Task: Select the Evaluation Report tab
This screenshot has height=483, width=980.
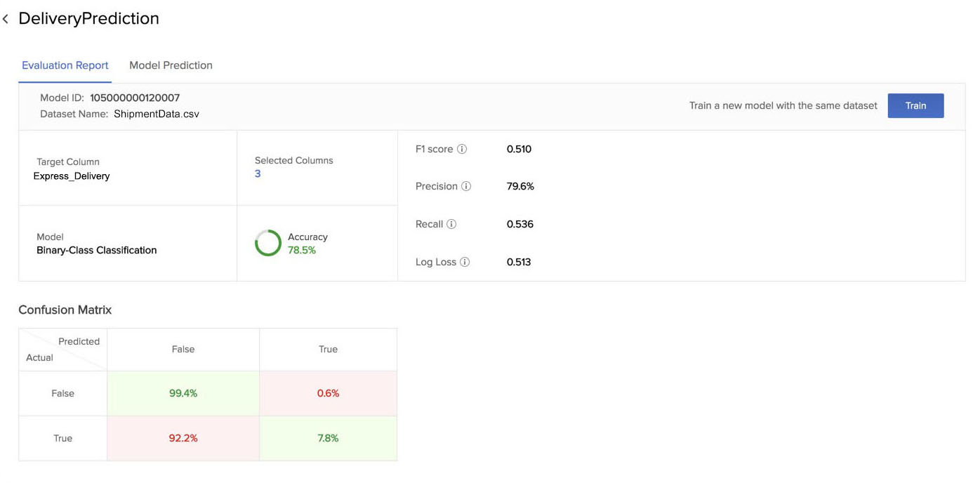Action: point(65,65)
